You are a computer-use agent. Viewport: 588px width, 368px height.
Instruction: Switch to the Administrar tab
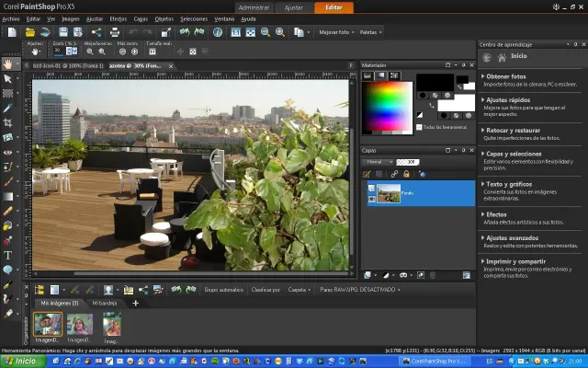(253, 7)
